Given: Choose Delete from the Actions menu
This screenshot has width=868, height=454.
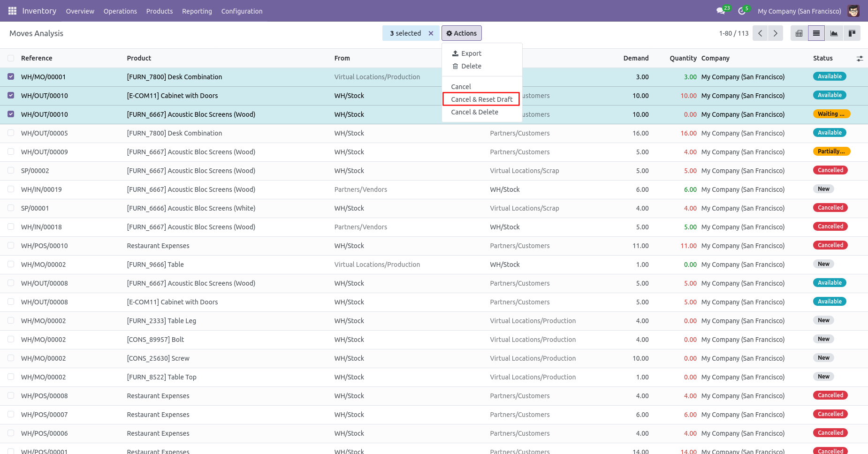Looking at the screenshot, I should tap(482, 66).
